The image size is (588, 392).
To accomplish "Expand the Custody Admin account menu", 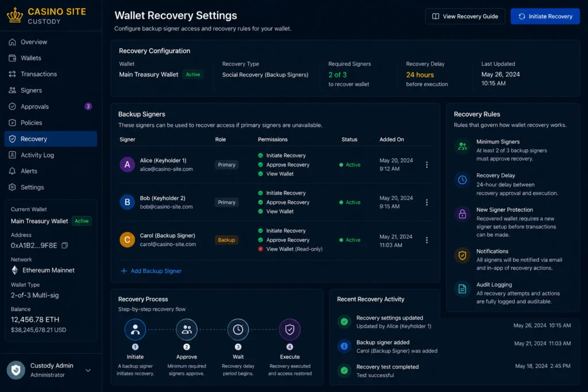I will (x=88, y=370).
